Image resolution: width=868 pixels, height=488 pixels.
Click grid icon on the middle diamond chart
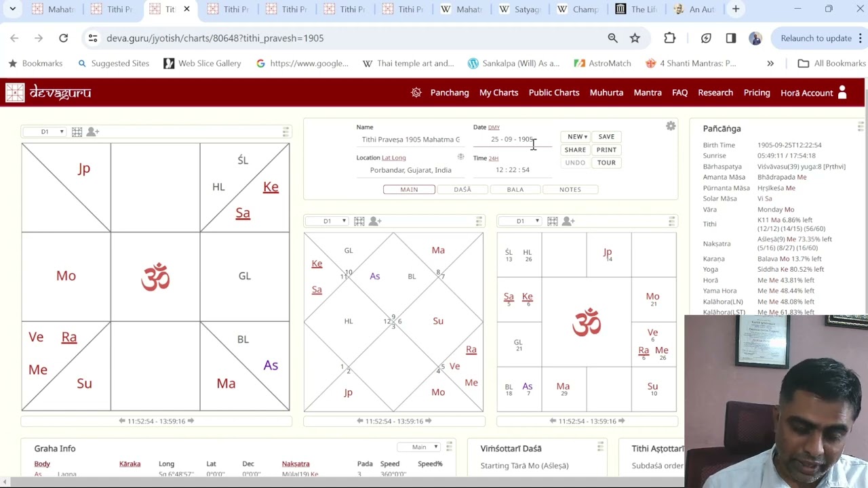click(359, 221)
